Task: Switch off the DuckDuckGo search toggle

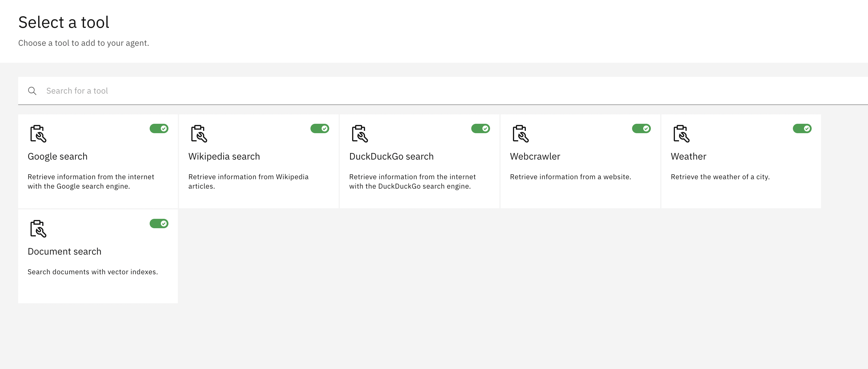Action: pos(480,128)
